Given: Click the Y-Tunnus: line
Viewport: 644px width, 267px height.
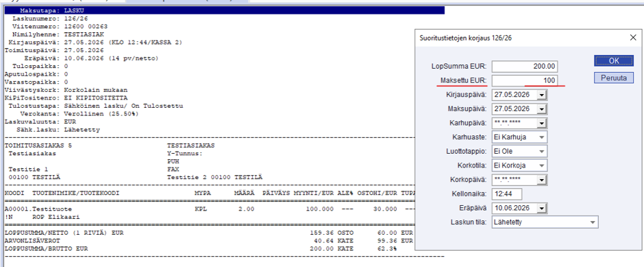Looking at the screenshot, I should click(x=185, y=154).
